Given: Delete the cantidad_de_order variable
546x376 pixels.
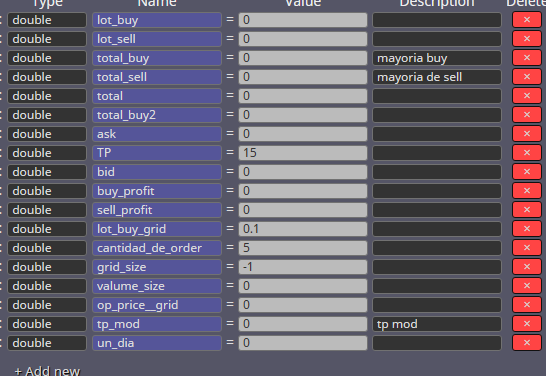Looking at the screenshot, I should [527, 248].
